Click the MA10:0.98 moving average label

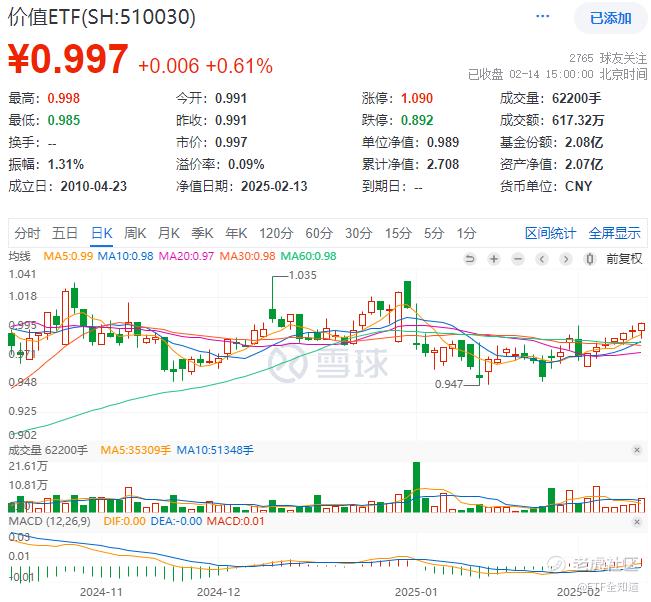pos(125,256)
